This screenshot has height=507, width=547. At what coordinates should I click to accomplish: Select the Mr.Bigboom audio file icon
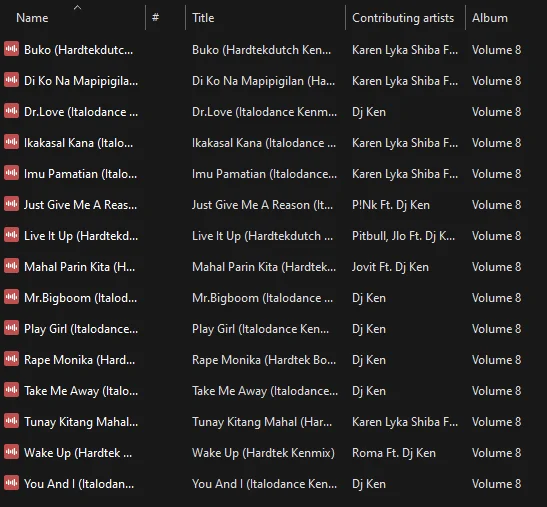click(x=12, y=297)
